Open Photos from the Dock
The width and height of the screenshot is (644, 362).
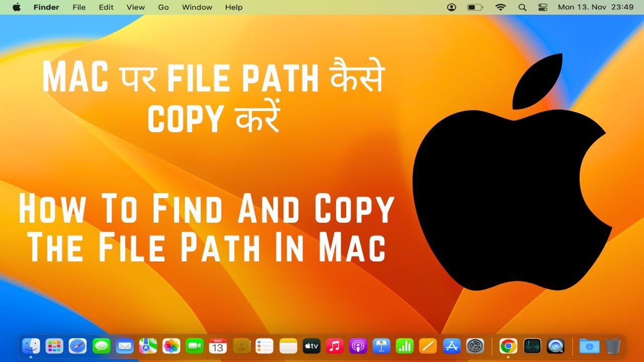tap(172, 346)
